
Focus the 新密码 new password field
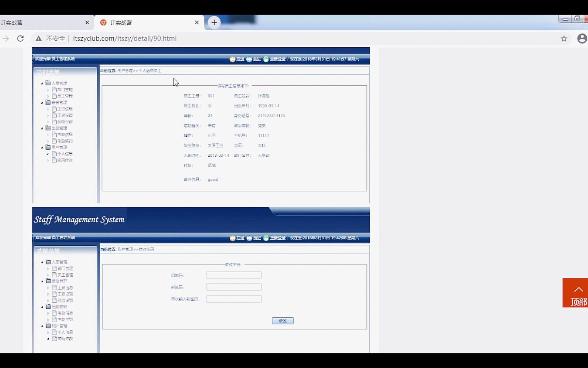[234, 287]
